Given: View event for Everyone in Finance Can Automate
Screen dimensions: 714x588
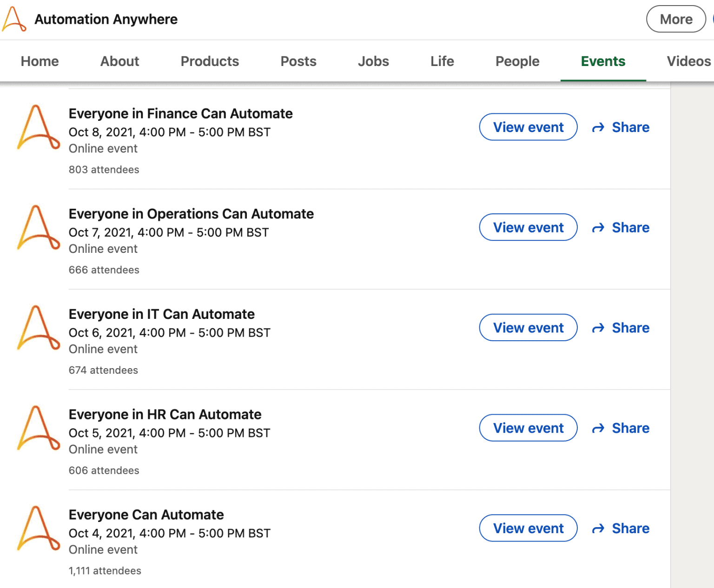Looking at the screenshot, I should pos(528,127).
